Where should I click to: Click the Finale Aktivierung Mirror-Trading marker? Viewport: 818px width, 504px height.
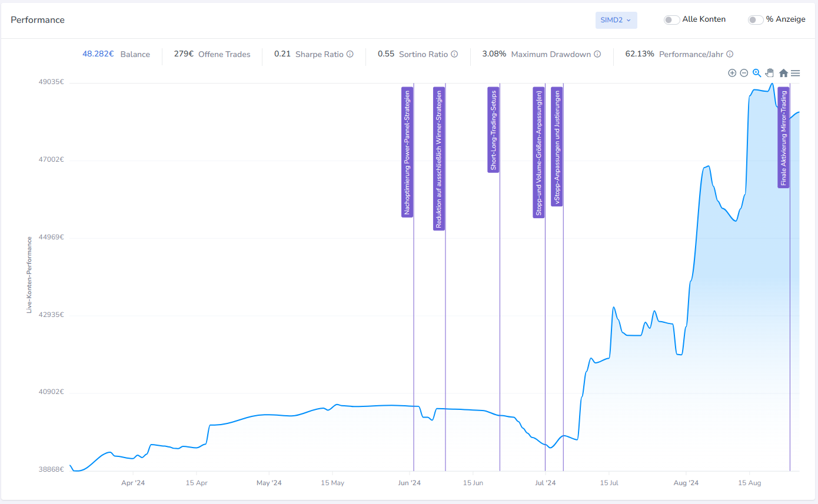click(783, 138)
